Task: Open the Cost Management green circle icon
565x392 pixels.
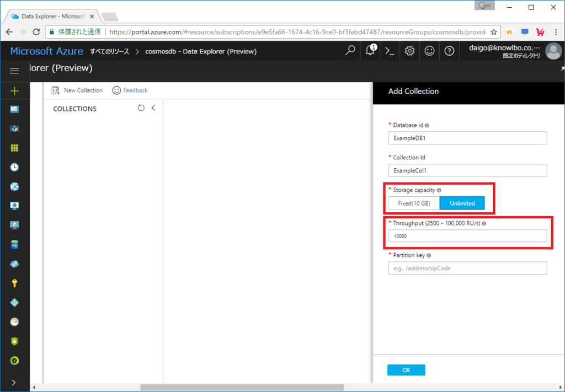Action: (14, 361)
